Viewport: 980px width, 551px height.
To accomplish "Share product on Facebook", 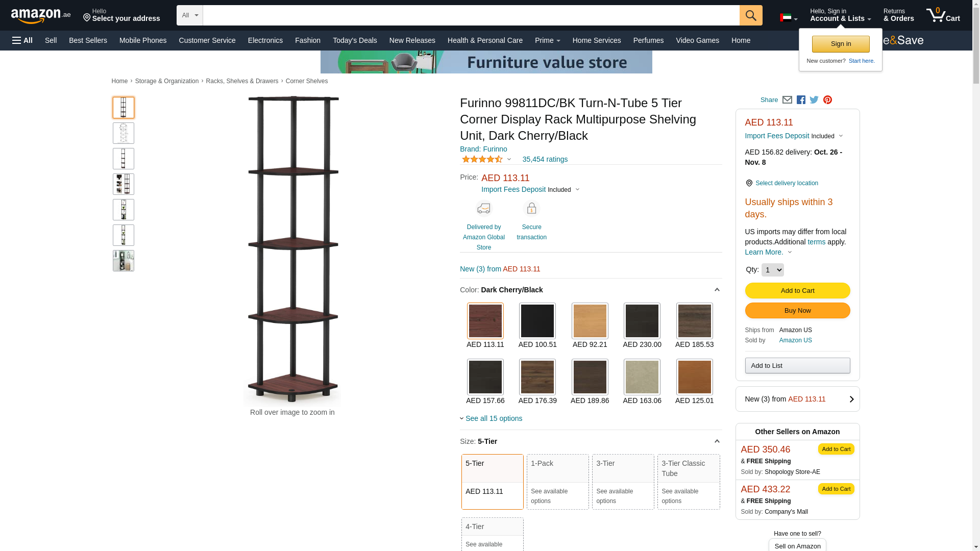I will [801, 100].
